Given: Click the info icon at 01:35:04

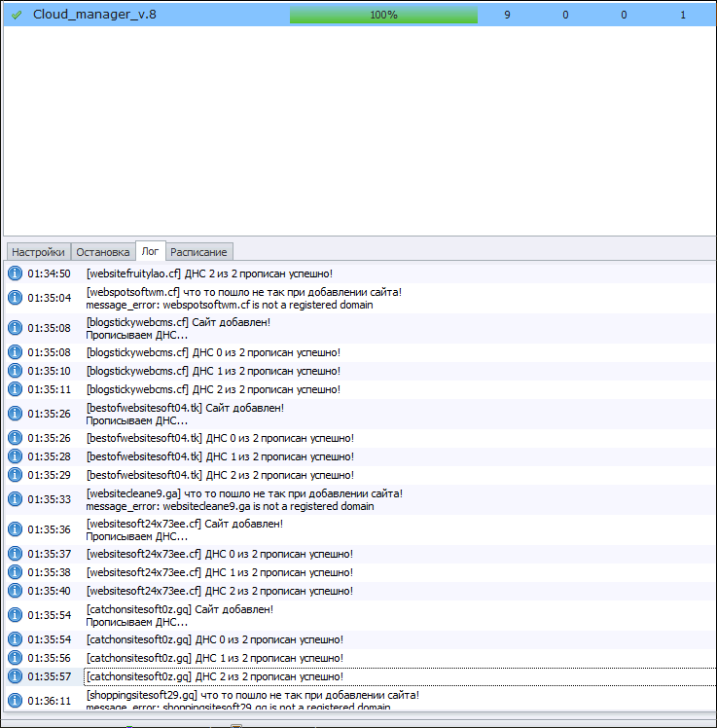Looking at the screenshot, I should coord(15,298).
